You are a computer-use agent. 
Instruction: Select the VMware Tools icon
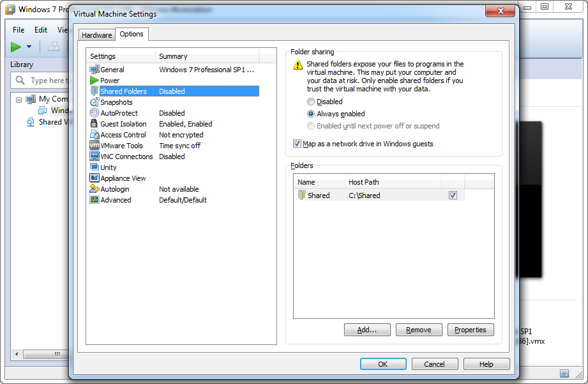click(94, 146)
